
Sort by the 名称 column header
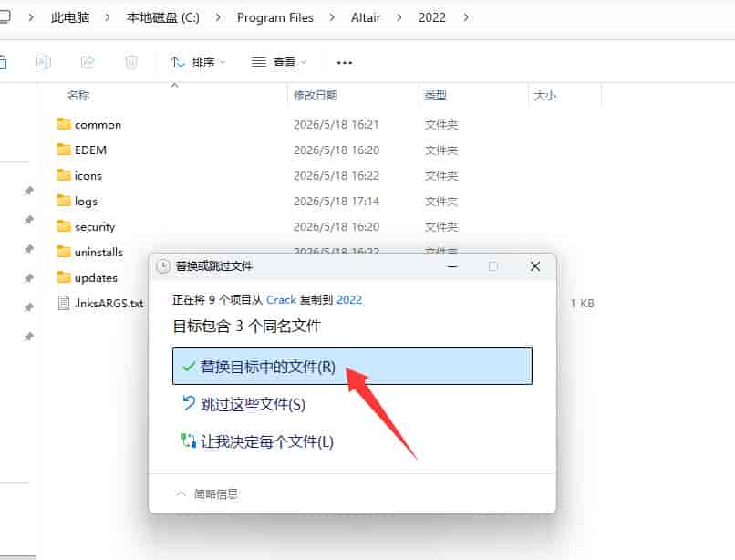point(78,95)
